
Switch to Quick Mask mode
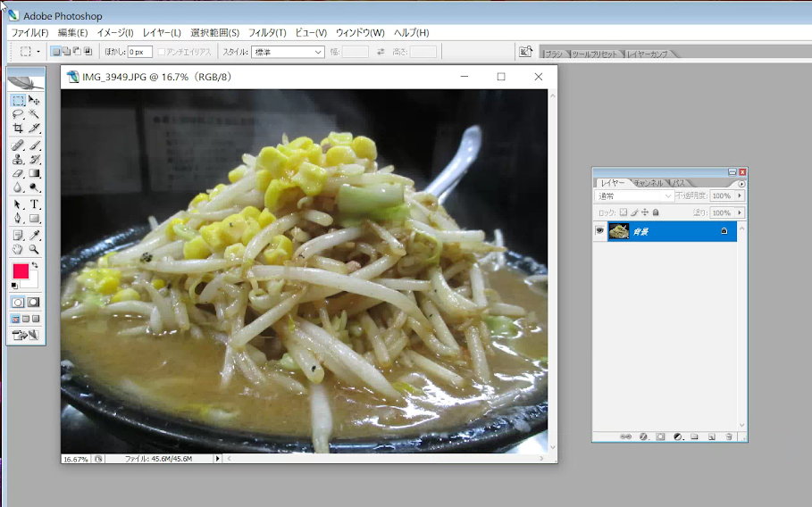[34, 302]
